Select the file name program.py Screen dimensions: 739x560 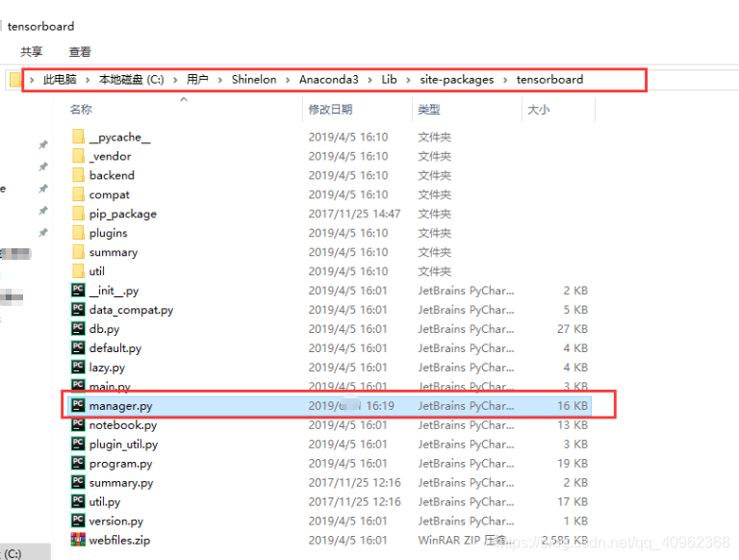120,464
